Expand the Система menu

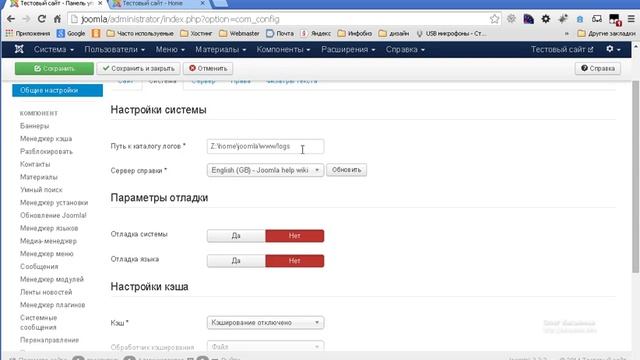[x=54, y=49]
